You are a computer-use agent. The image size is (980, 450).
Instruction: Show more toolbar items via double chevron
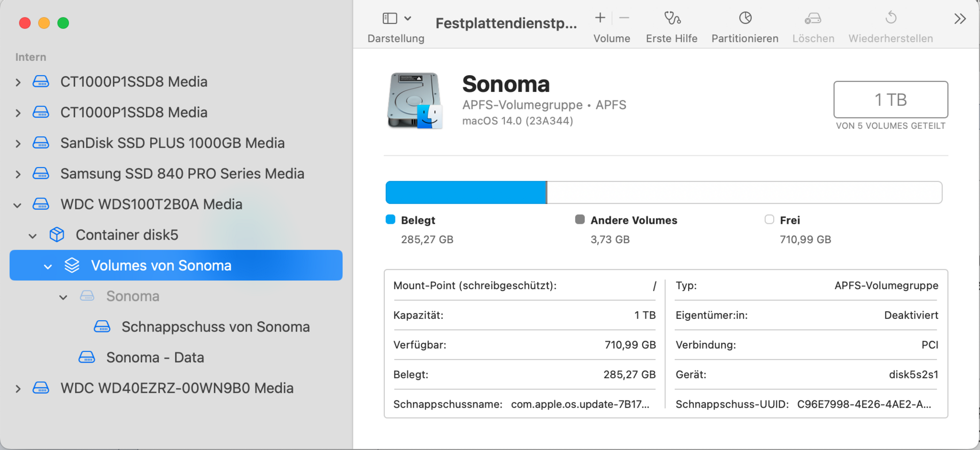coord(960,19)
